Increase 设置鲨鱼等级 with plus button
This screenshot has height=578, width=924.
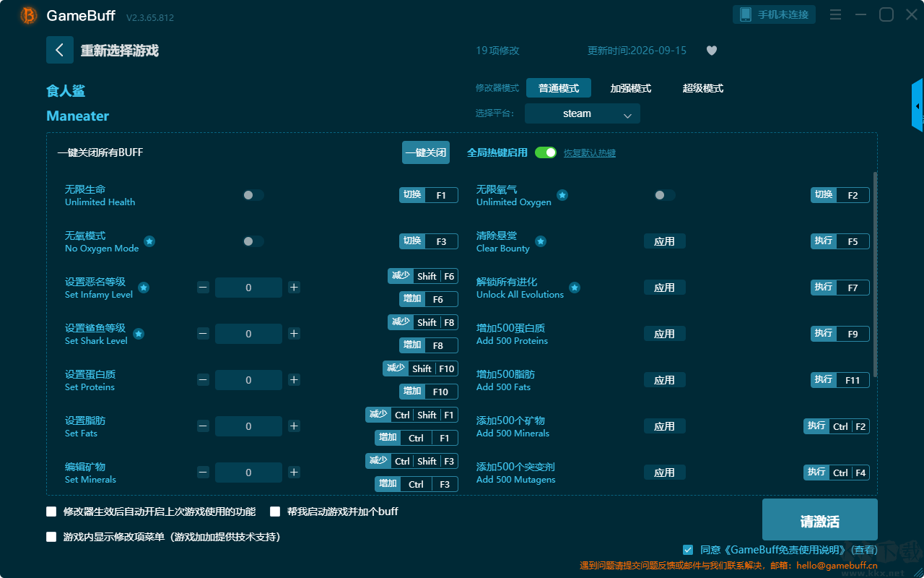294,334
